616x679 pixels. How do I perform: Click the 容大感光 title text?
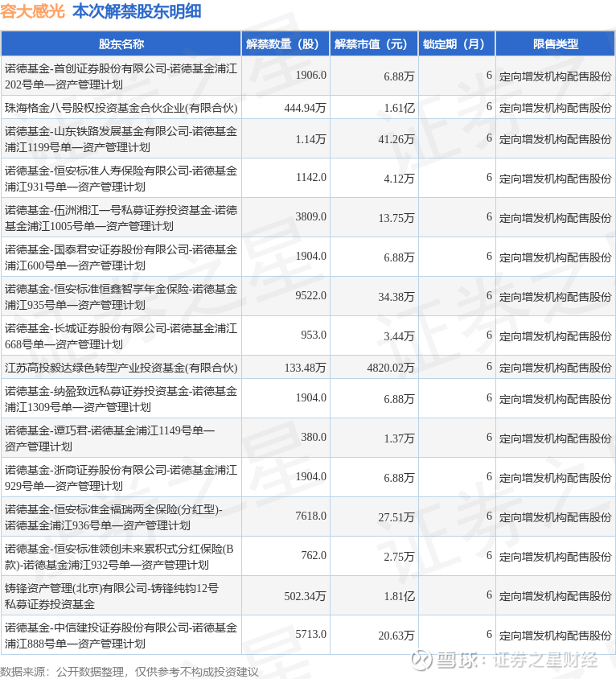click(x=32, y=12)
